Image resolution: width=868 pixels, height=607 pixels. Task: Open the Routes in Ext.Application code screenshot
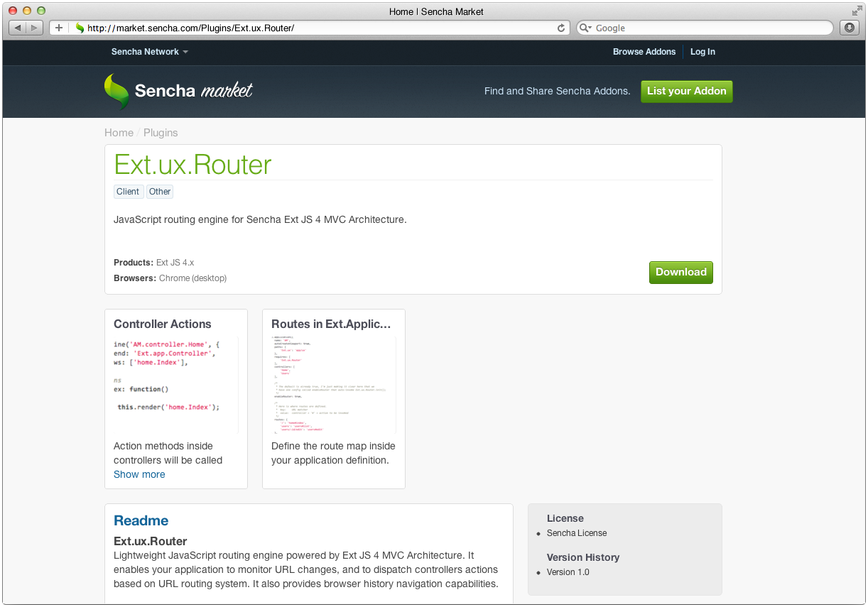click(x=334, y=385)
